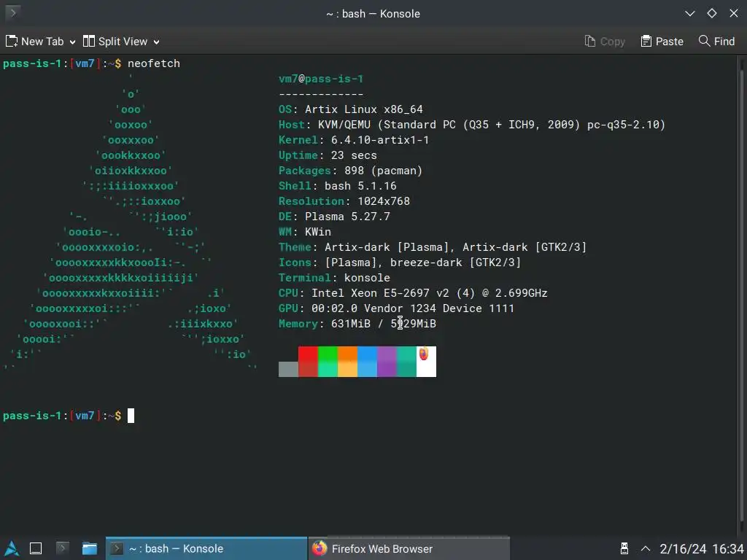Click the Konsole terminal icon in title bar
This screenshot has width=747, height=560.
pos(13,12)
